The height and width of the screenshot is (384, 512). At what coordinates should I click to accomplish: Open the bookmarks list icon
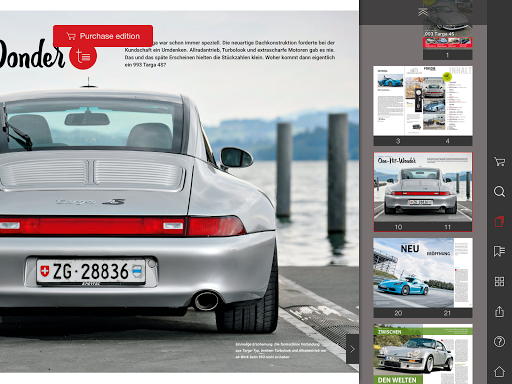point(499,251)
